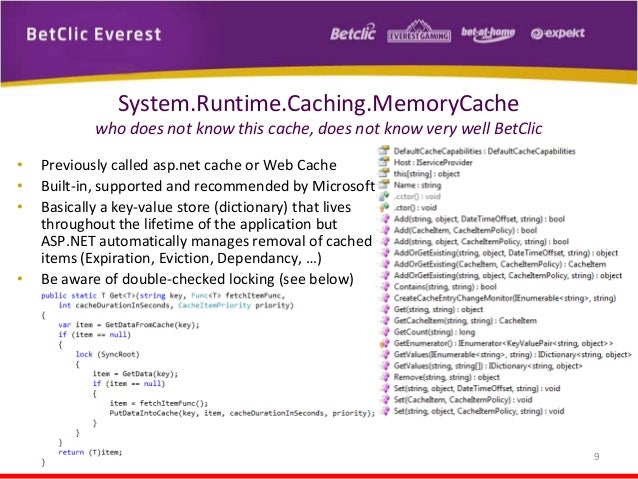Click the method icon beside Get(string, string) : object
This screenshot has height=479, width=638.
[x=385, y=309]
